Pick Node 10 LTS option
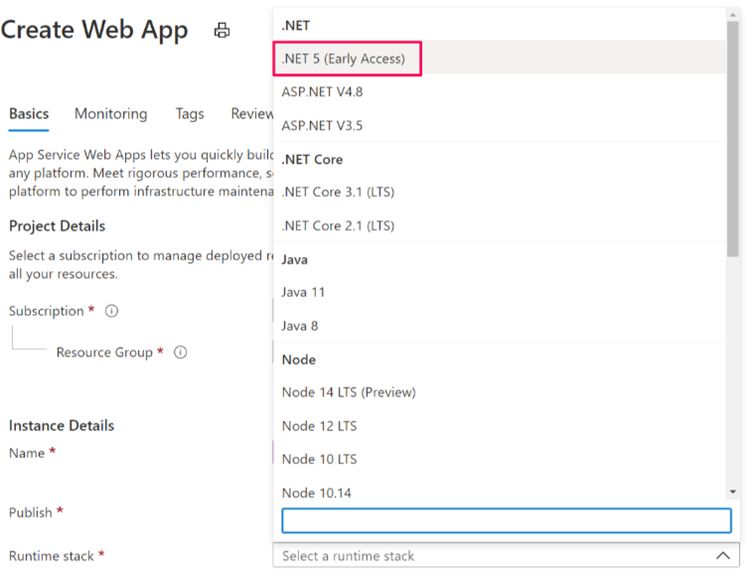Screen dimensions: 751x576 pos(319,459)
